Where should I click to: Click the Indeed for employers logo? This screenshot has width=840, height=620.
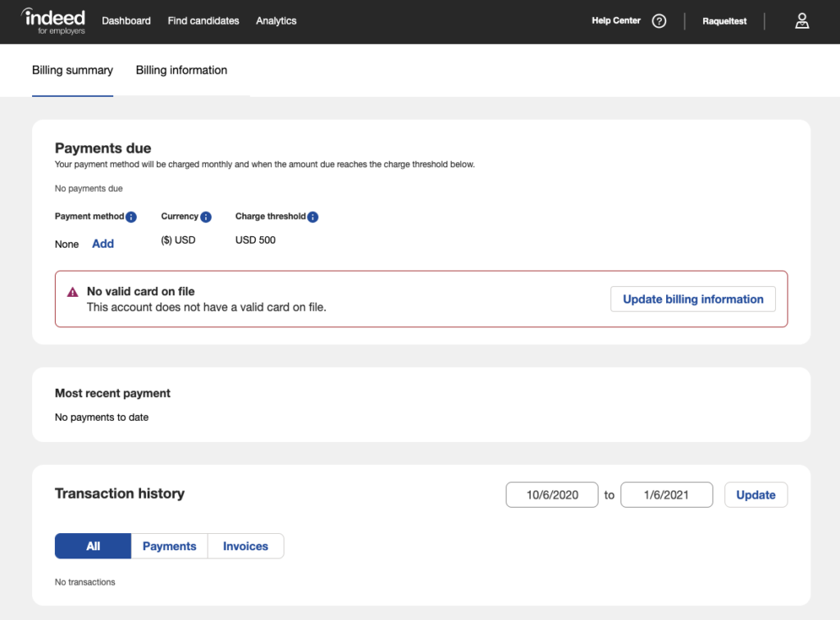pyautogui.click(x=52, y=21)
